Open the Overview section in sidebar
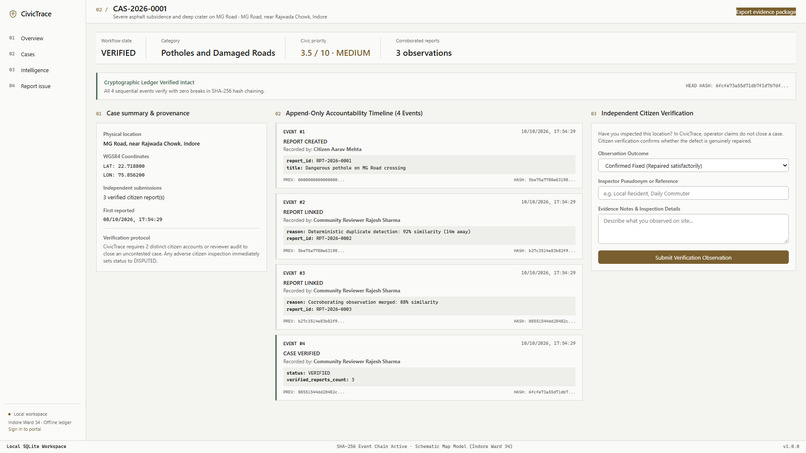Viewport: 806px width, 453px height. tap(32, 39)
